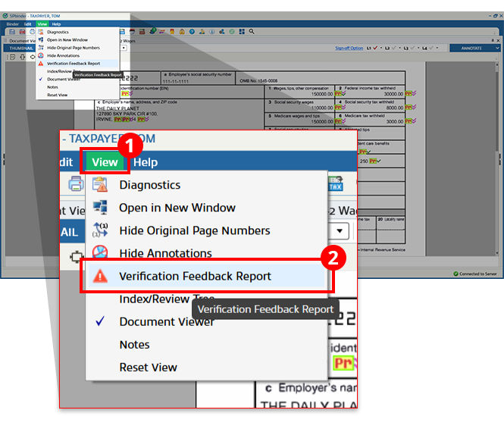The image size is (504, 429).
Task: Open the Help menu
Action: point(145,161)
